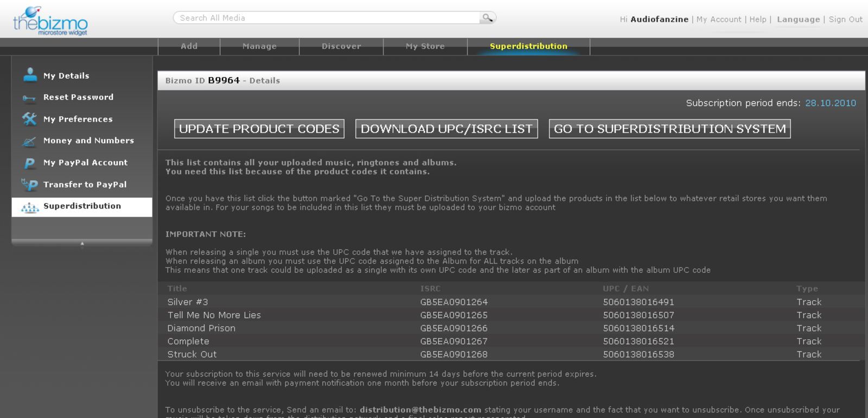Click the My Preferences tools icon

coord(29,119)
